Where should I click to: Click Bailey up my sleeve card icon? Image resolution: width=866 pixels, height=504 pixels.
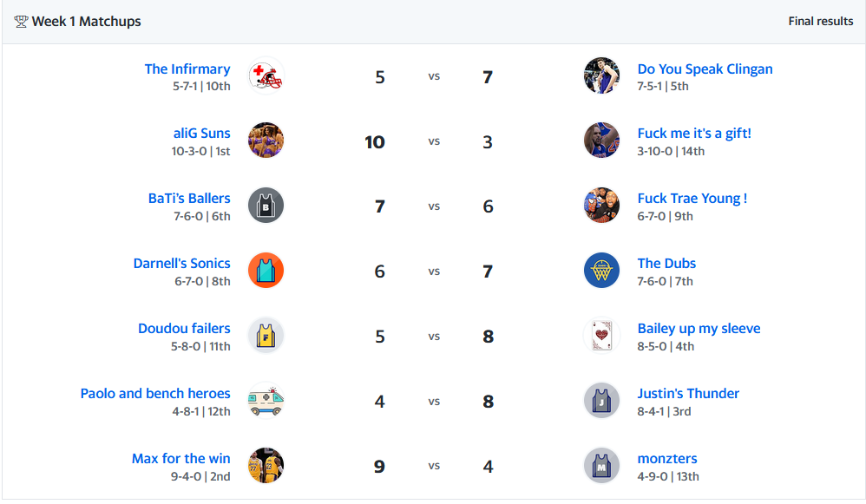(x=601, y=337)
